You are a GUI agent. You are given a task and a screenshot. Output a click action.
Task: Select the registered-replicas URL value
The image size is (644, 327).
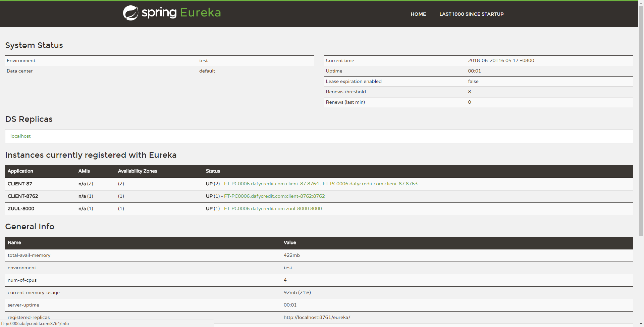(317, 317)
